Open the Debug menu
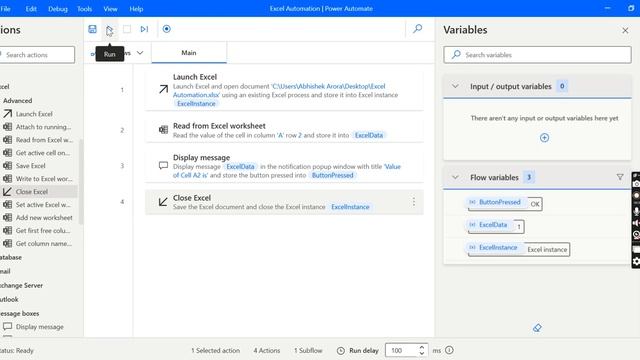Image resolution: width=640 pixels, height=360 pixels. coord(58,9)
